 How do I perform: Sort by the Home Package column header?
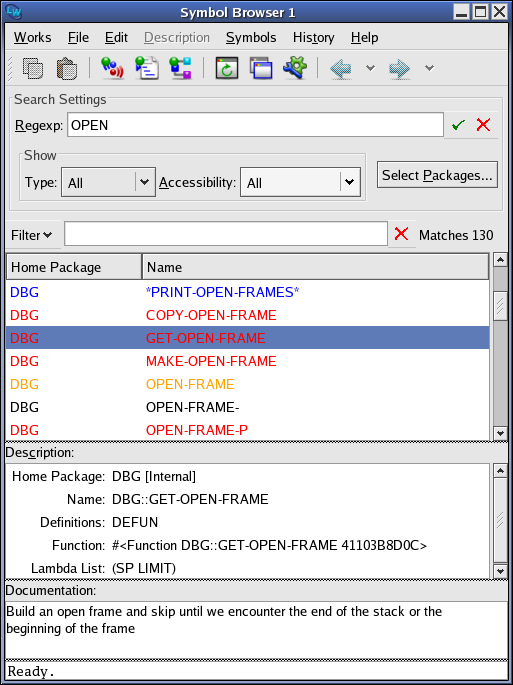click(74, 267)
